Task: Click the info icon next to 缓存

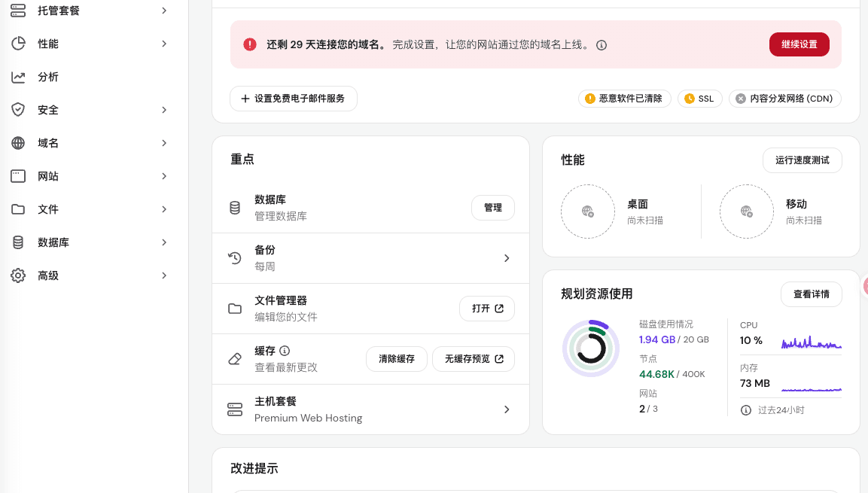Action: click(285, 351)
